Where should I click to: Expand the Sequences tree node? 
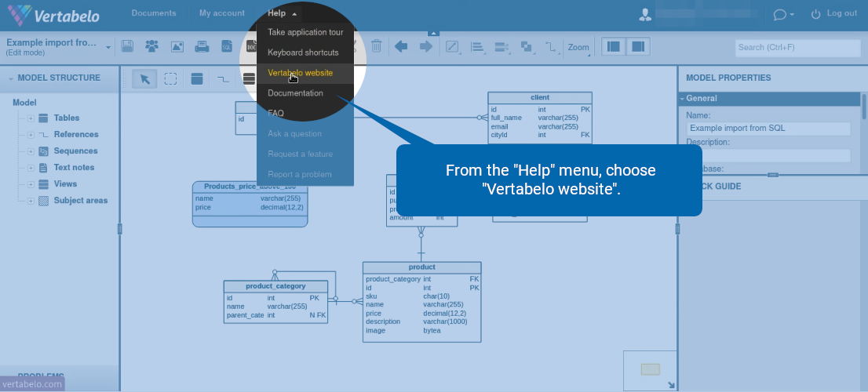[31, 151]
